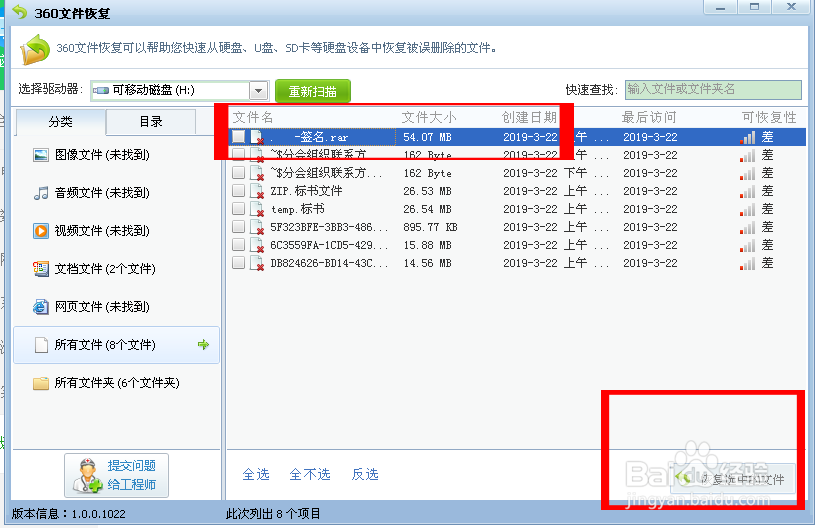Click the file icon for ZIP.标书文件
This screenshot has height=528, width=815.
pyautogui.click(x=257, y=191)
